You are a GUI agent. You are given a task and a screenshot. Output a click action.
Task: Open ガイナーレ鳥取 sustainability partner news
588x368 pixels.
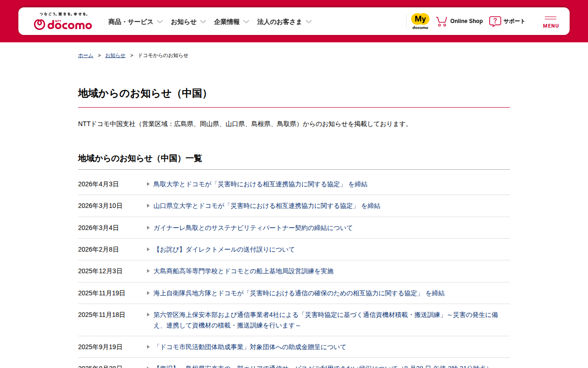coord(253,228)
